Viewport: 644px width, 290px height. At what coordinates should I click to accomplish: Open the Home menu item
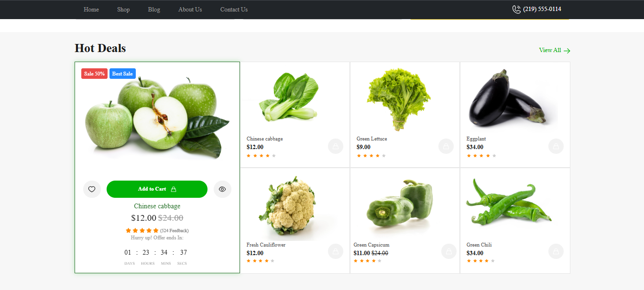[91, 10]
